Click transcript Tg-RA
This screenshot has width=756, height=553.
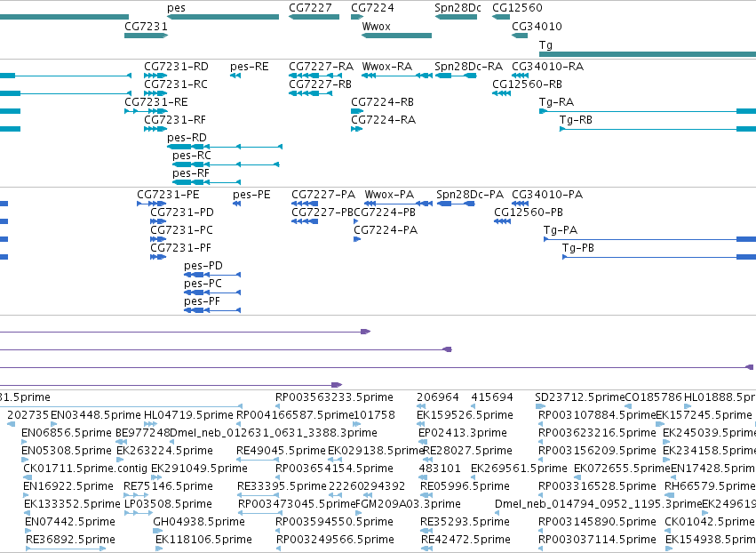(x=556, y=102)
